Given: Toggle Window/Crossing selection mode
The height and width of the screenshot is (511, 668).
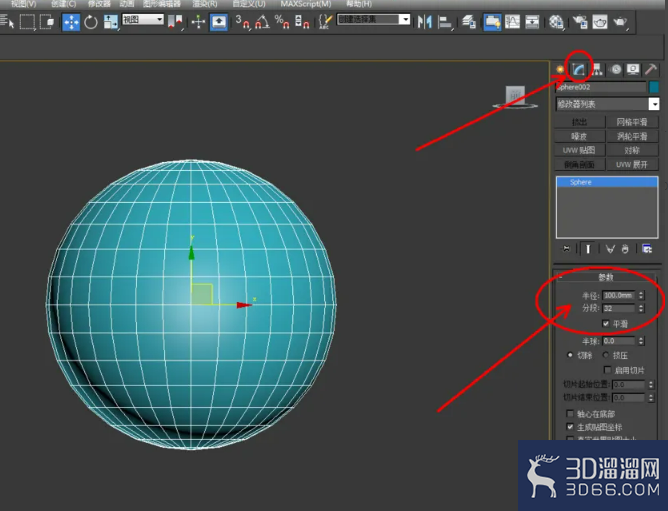Looking at the screenshot, I should (x=46, y=22).
